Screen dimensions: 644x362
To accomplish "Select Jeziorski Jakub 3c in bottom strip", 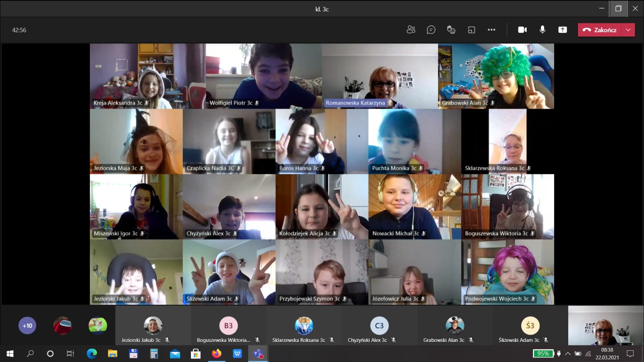I will pos(153,325).
